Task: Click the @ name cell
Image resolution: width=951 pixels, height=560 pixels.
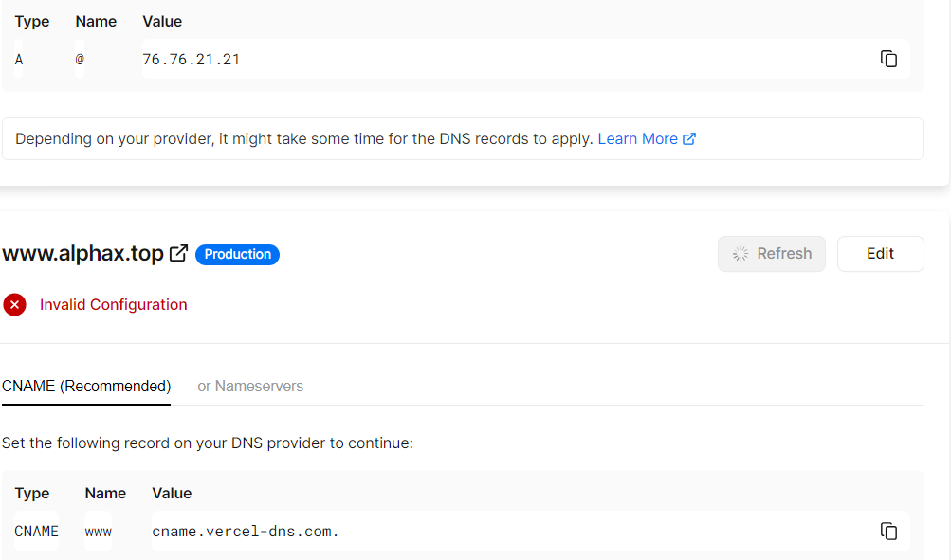Action: [80, 60]
